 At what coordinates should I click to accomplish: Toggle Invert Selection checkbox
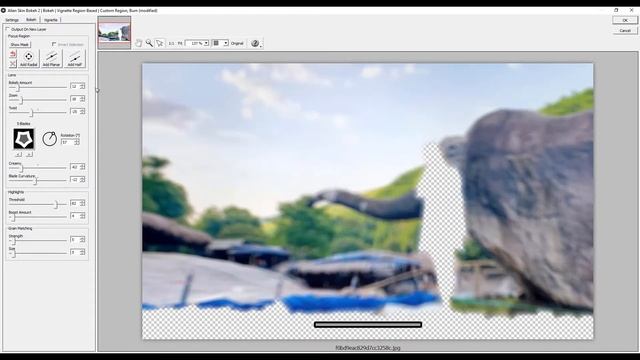click(x=54, y=44)
